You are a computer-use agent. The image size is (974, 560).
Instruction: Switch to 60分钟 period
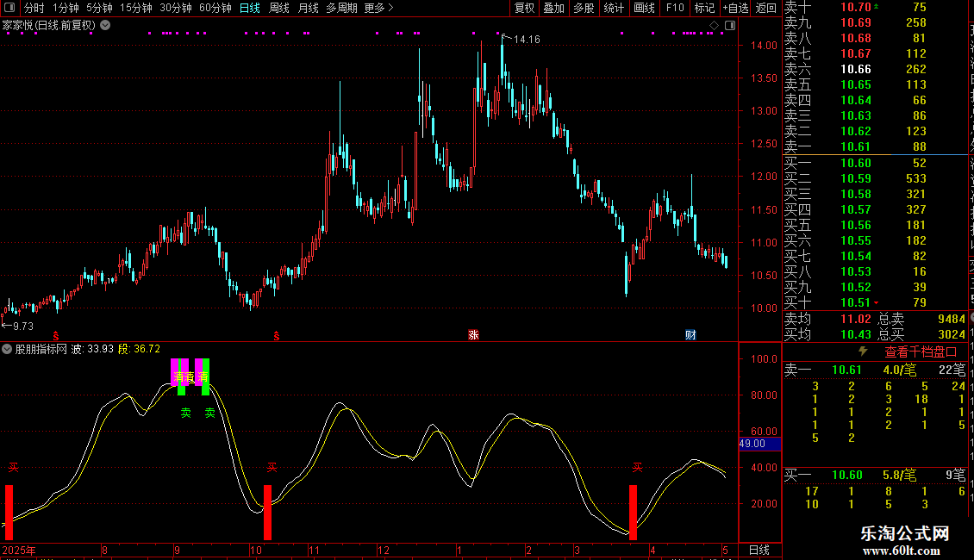pos(215,8)
